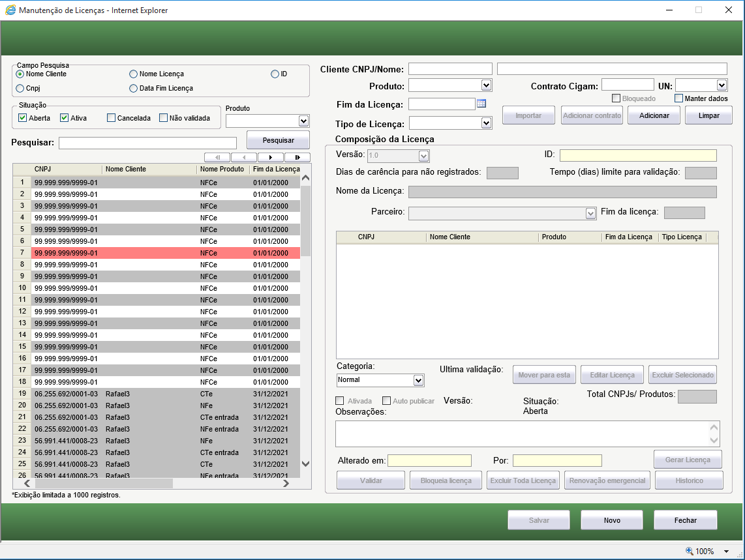Uncheck the Aberta situation checkbox
This screenshot has width=745, height=560.
pyautogui.click(x=23, y=118)
